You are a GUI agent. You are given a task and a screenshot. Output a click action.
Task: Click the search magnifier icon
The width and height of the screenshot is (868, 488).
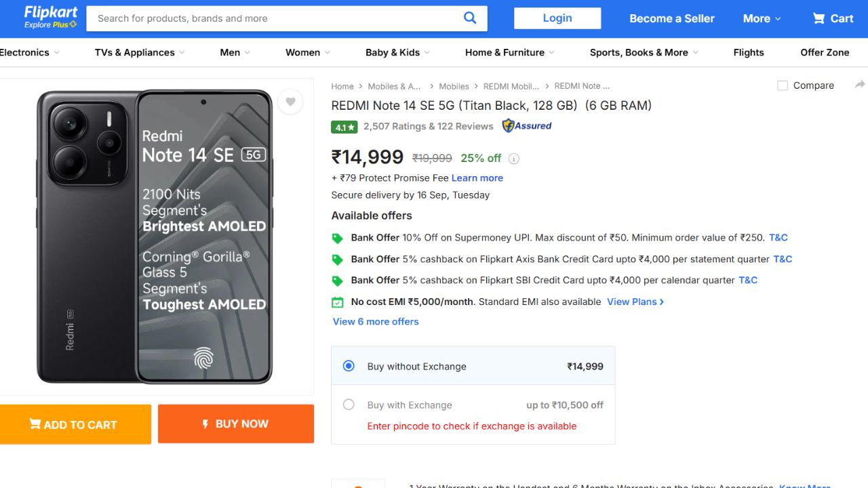click(x=470, y=18)
